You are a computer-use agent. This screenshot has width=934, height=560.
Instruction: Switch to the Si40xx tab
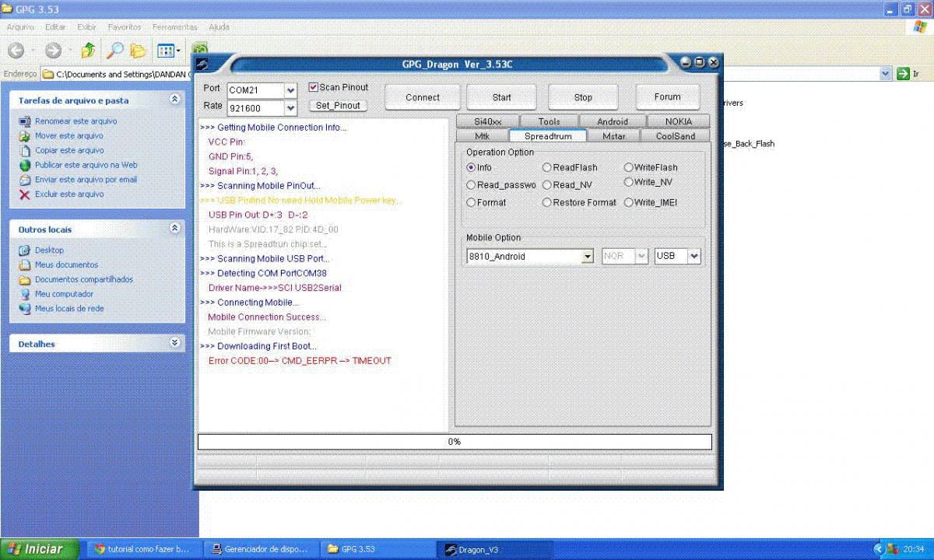click(488, 122)
